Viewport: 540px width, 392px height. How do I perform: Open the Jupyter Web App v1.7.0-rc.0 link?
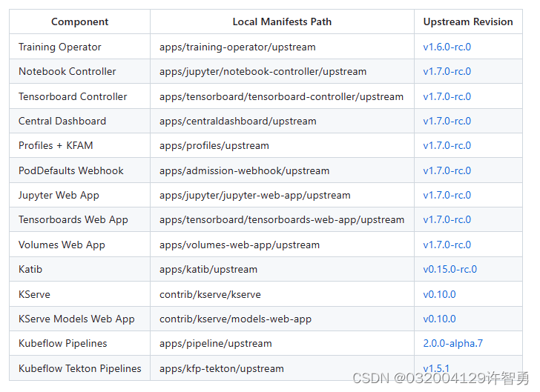[x=447, y=195]
